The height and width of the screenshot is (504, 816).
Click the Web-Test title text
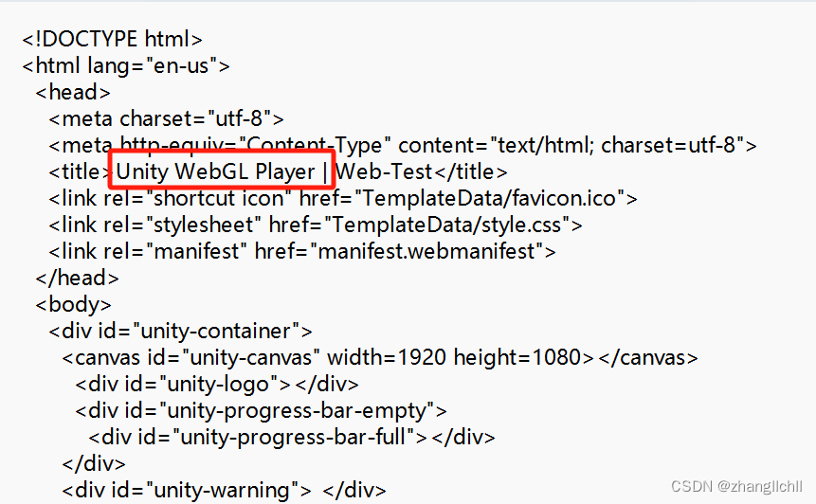coord(384,172)
